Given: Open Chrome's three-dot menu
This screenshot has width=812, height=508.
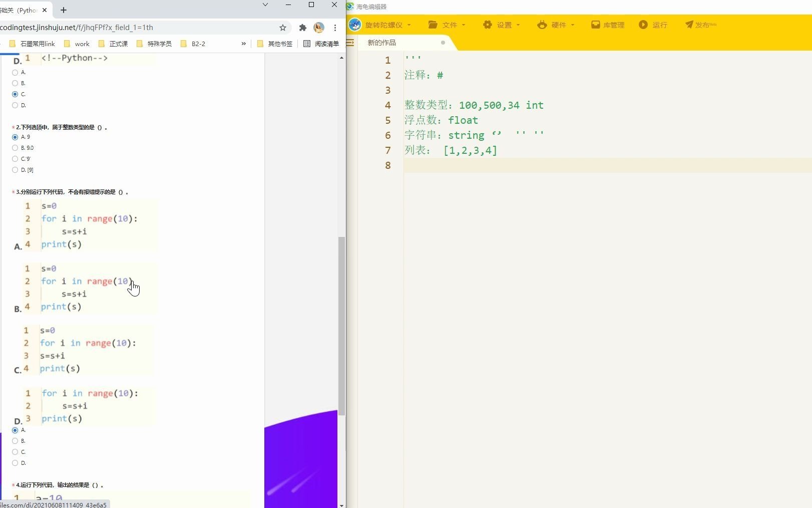Looking at the screenshot, I should (x=335, y=28).
